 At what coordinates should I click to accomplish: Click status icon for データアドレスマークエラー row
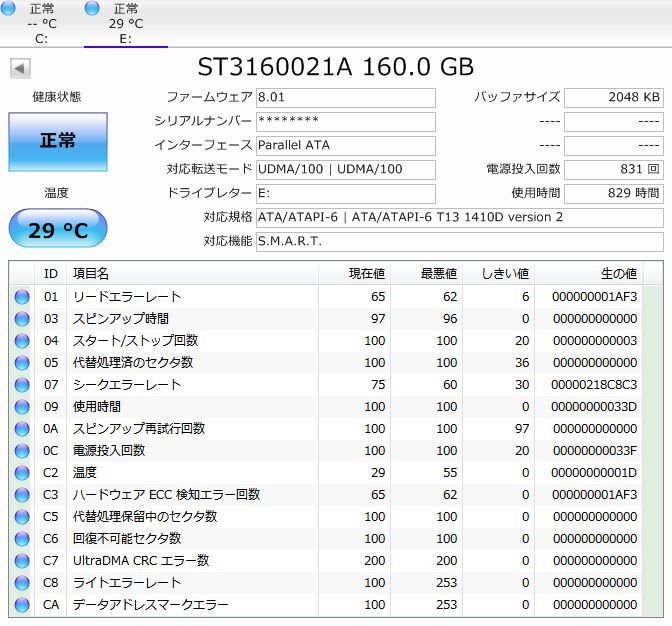pos(22,605)
